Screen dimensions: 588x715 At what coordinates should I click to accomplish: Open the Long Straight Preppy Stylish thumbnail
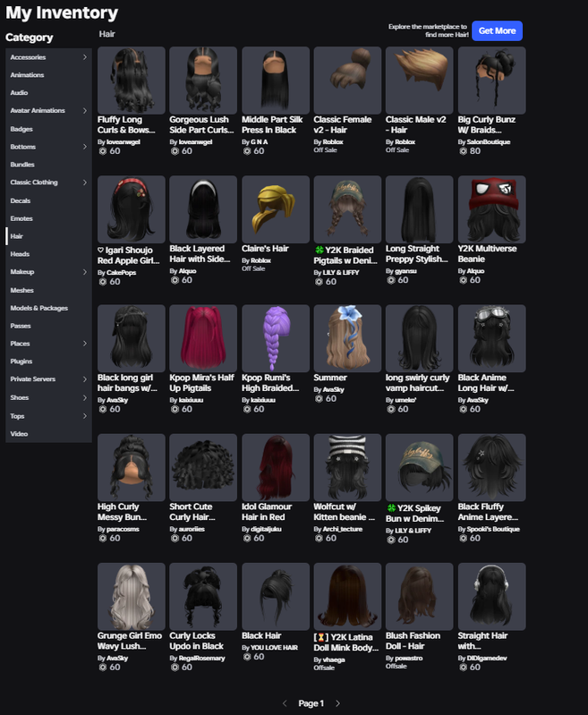[419, 209]
